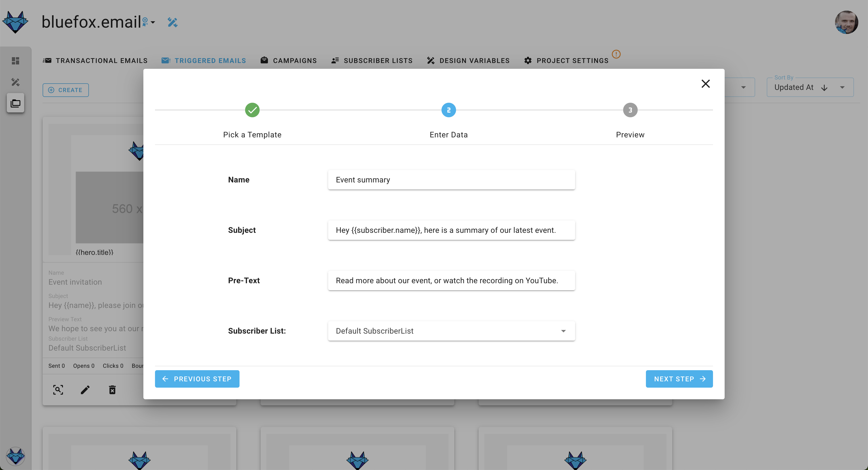Click the Create button
The image size is (868, 470).
tap(66, 90)
